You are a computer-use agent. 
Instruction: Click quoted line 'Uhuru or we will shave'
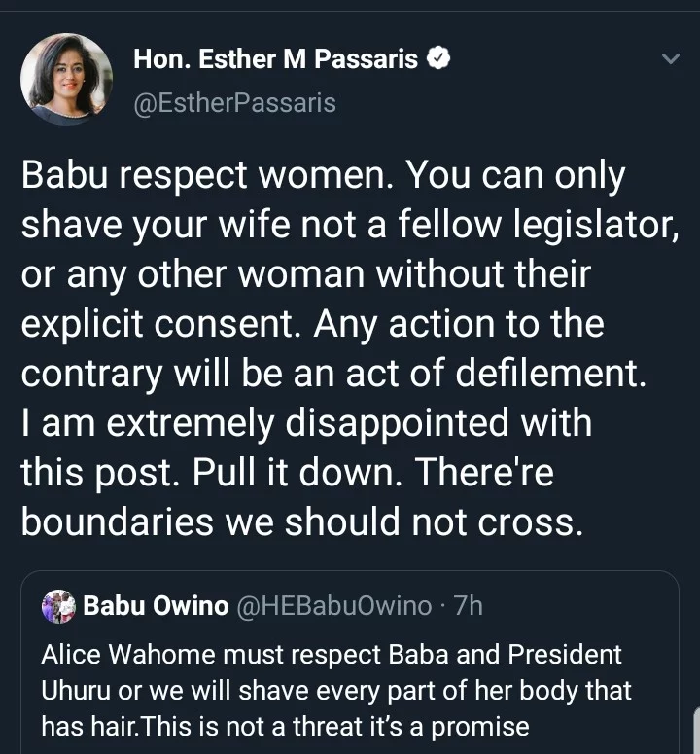point(335,691)
